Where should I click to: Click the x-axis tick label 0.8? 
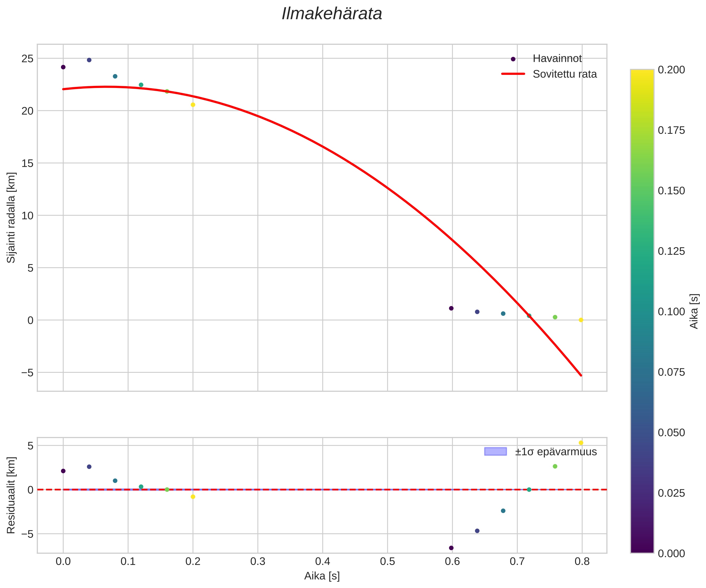(582, 562)
